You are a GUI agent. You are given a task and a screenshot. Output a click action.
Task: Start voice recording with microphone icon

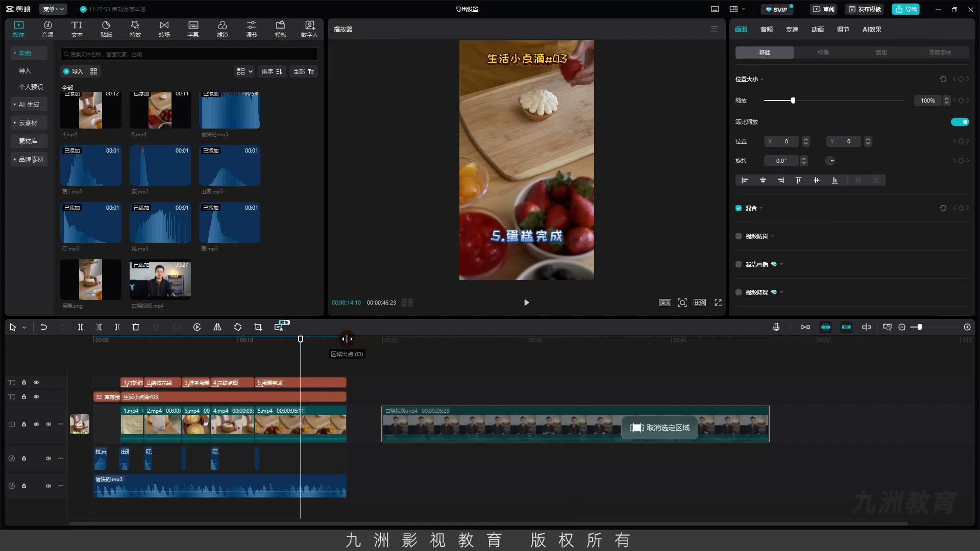click(776, 327)
